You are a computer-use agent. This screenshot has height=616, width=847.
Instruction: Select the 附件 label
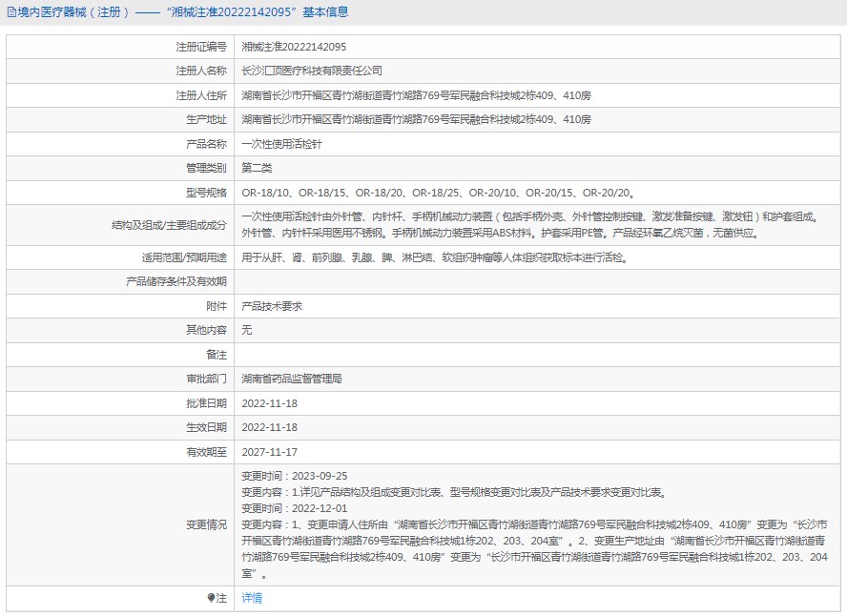click(217, 306)
